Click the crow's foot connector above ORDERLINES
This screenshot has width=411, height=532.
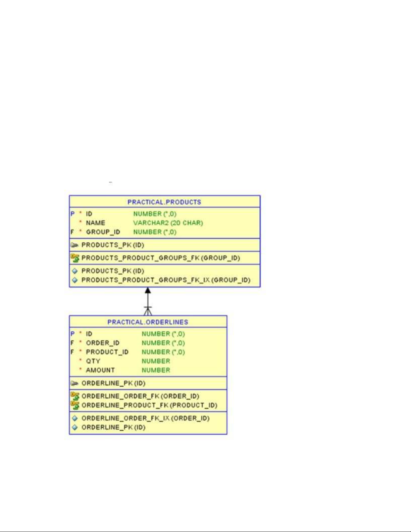(x=148, y=311)
